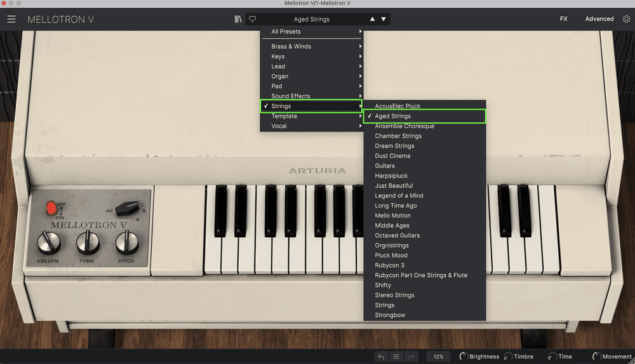Expand the Vocal category
The height and width of the screenshot is (364, 635).
tap(311, 126)
